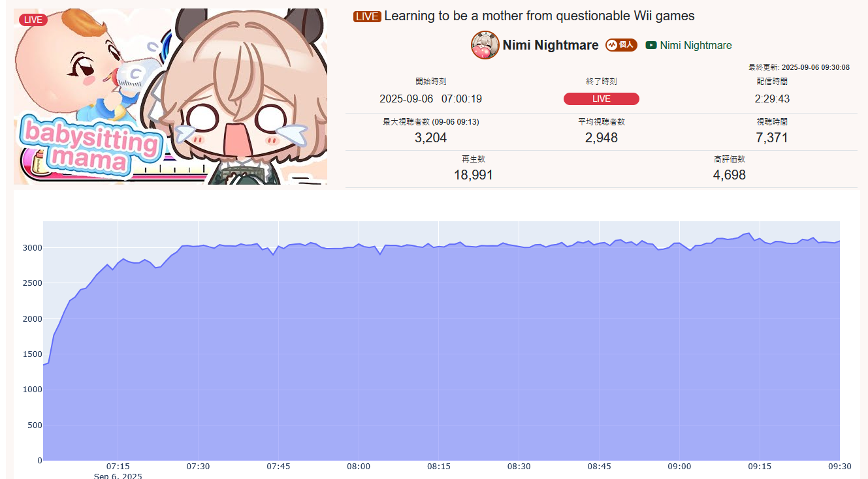Click the red LIVE pill under 終了時刻
The width and height of the screenshot is (868, 479).
pos(602,99)
